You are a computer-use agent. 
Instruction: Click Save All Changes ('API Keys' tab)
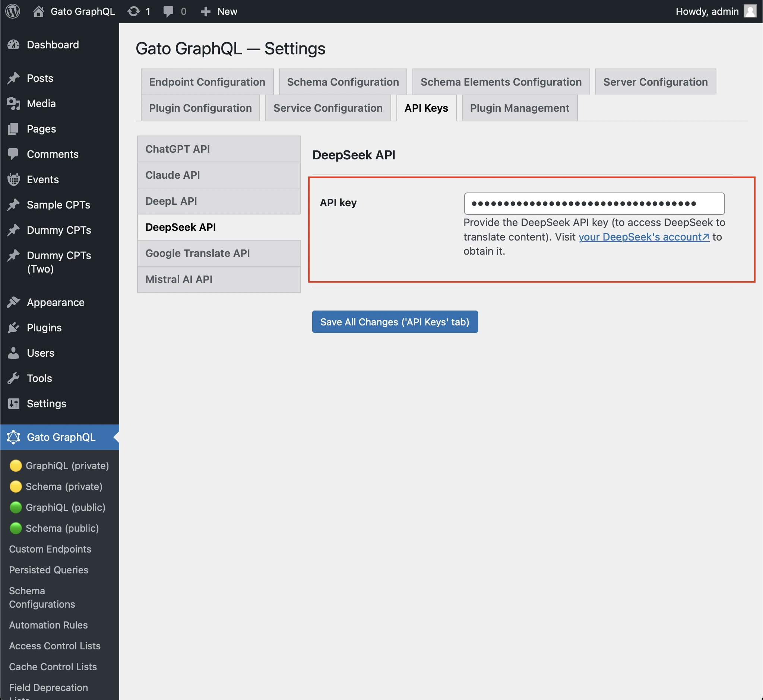coord(395,322)
